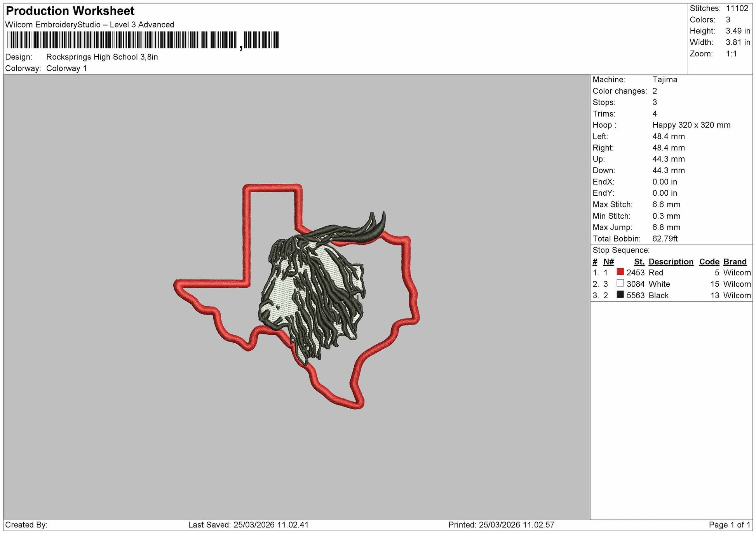This screenshot has width=756, height=534.
Task: Click the Production Worksheet title
Action: click(70, 11)
